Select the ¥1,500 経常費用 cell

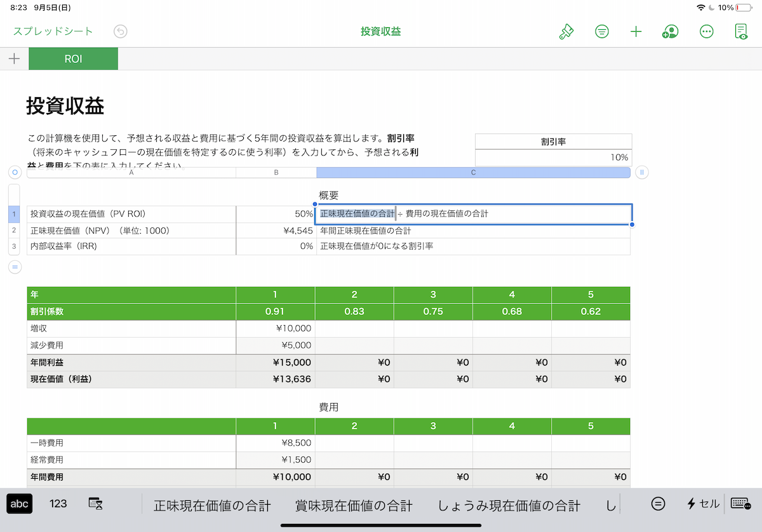(x=276, y=460)
